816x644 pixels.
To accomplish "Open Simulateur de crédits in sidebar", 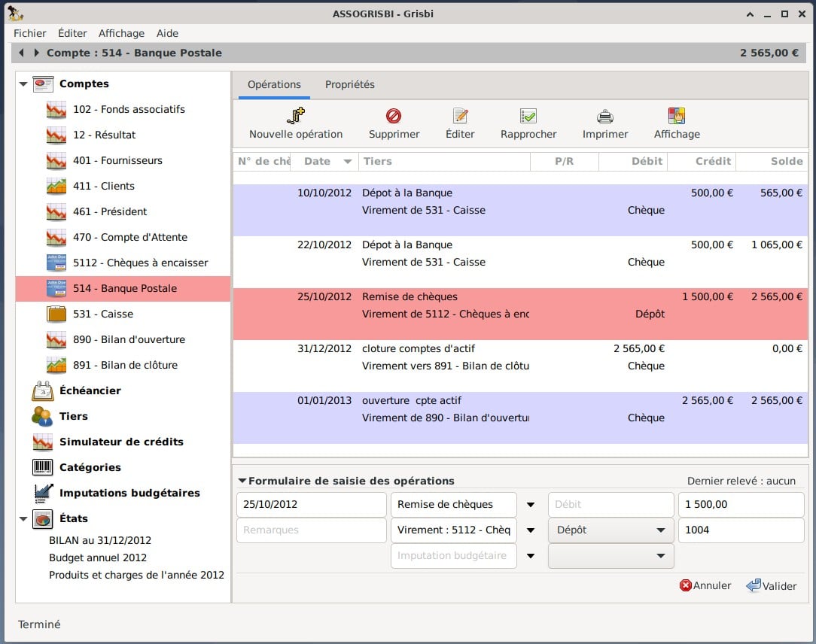I will click(121, 442).
